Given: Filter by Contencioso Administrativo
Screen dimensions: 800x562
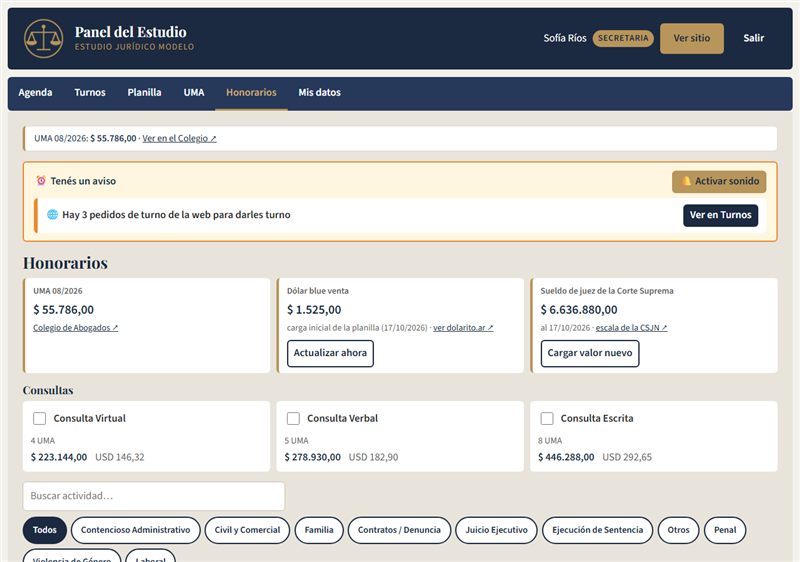Looking at the screenshot, I should 136,530.
